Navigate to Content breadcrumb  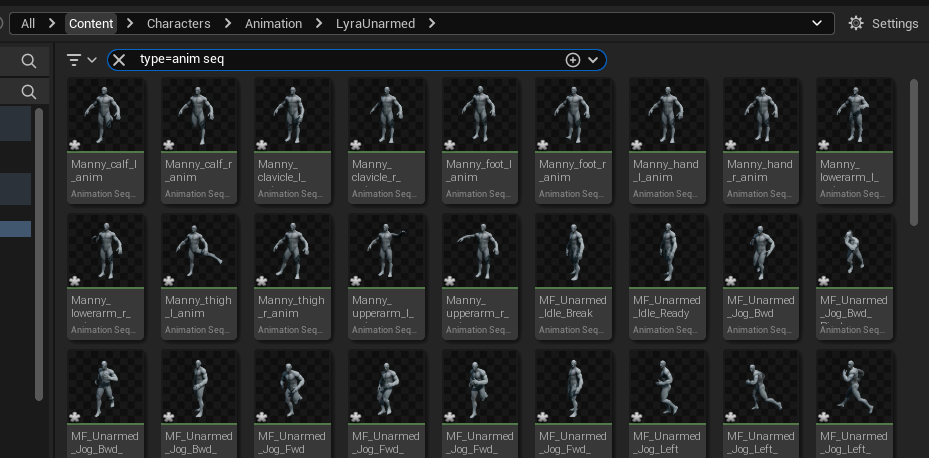(91, 24)
